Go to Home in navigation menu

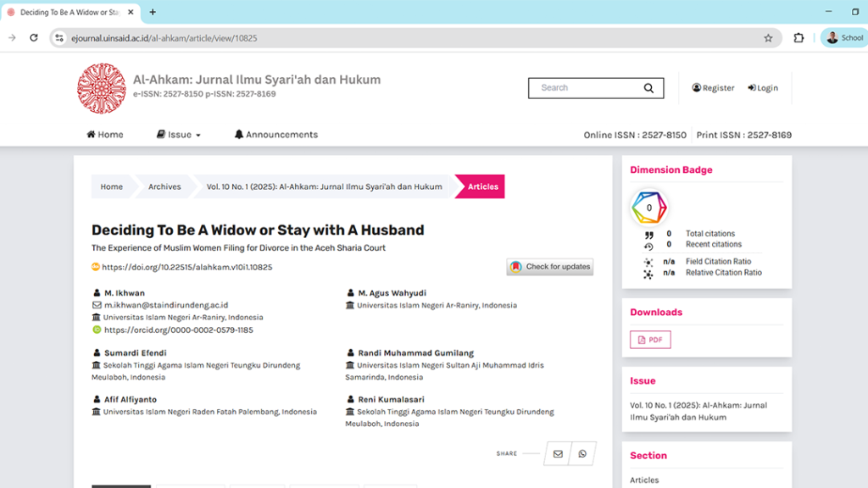point(105,135)
